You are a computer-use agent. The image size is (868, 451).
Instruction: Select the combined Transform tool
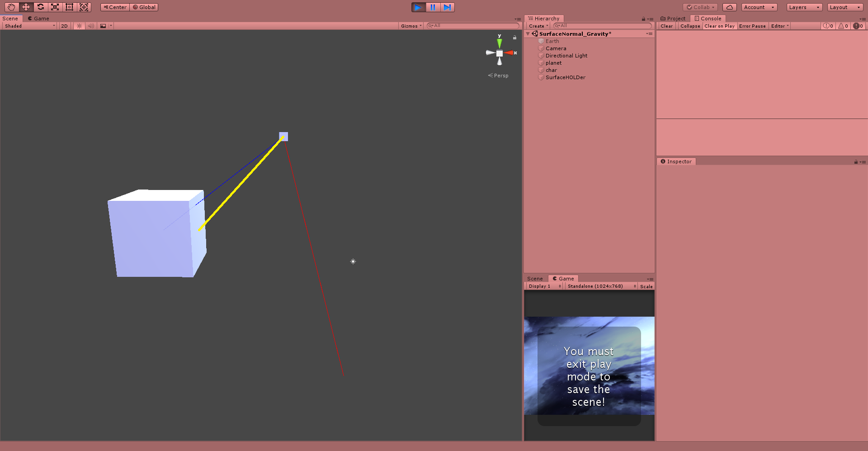(84, 7)
